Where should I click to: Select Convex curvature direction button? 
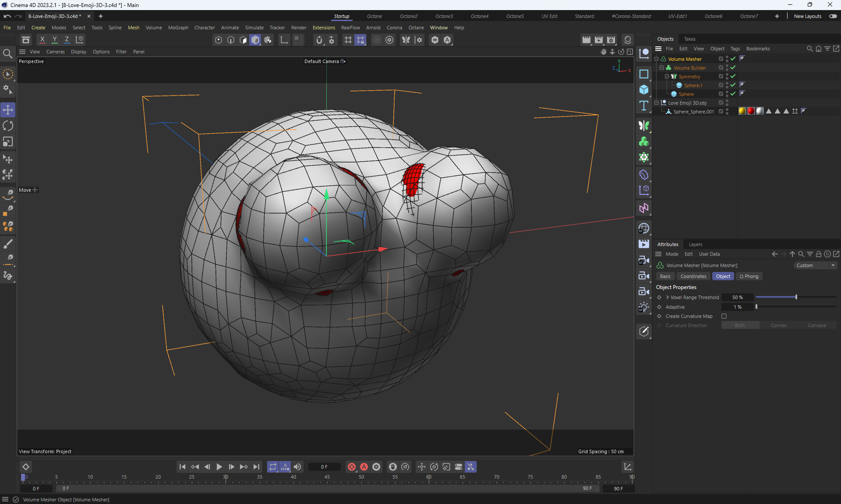click(x=778, y=325)
